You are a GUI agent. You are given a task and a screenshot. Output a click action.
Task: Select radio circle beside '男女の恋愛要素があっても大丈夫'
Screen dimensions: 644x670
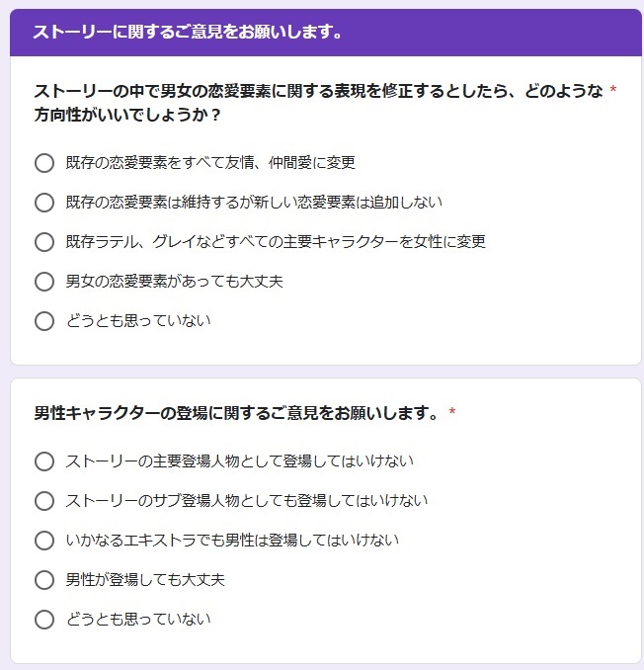pos(43,282)
